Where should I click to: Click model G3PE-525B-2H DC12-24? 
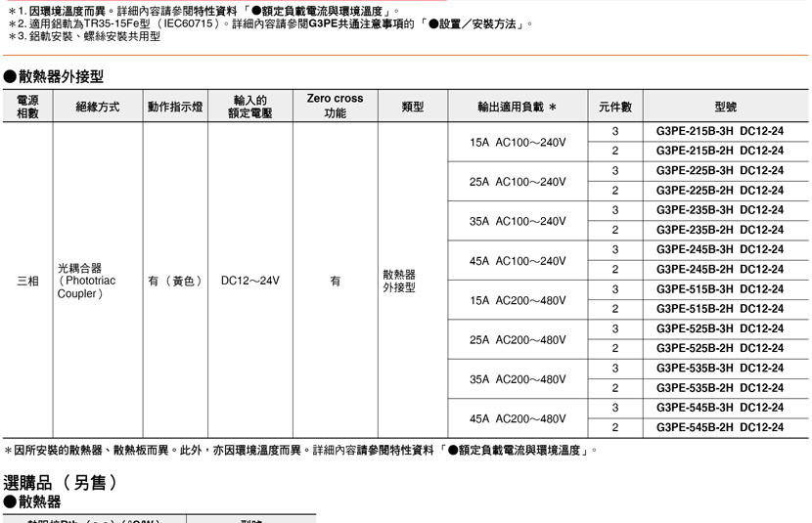720,348
